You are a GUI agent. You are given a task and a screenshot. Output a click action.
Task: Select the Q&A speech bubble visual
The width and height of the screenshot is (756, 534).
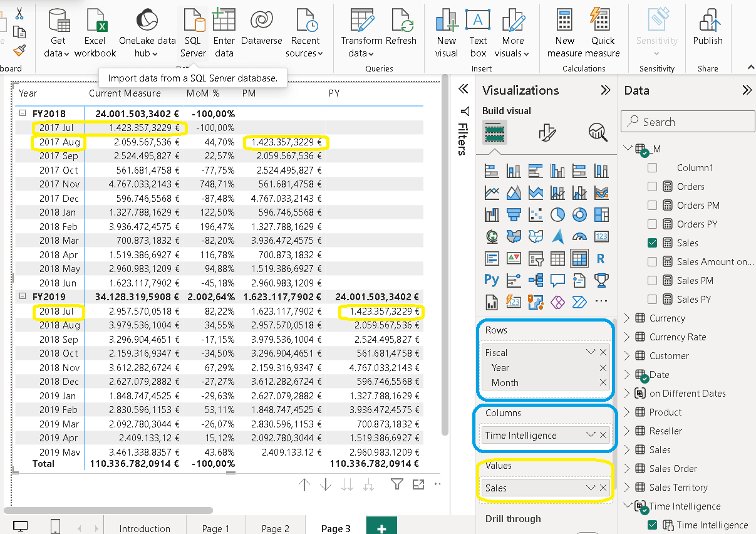(557, 280)
